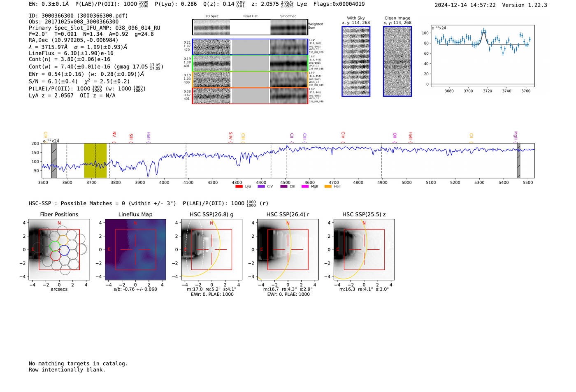The width and height of the screenshot is (576, 392).
Task: Open the Lineflux Map panel
Action: coord(135,250)
